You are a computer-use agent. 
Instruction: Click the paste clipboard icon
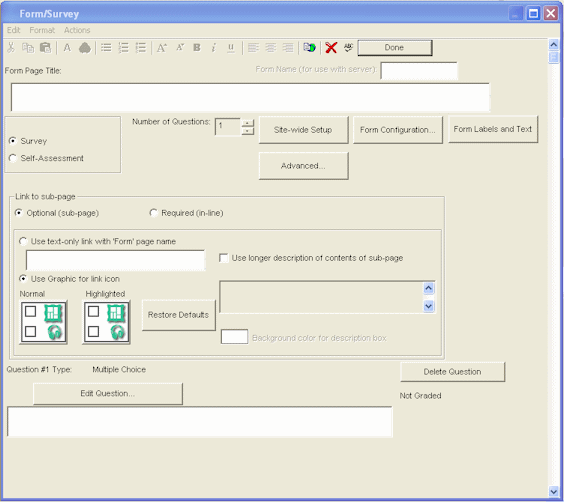tap(45, 48)
